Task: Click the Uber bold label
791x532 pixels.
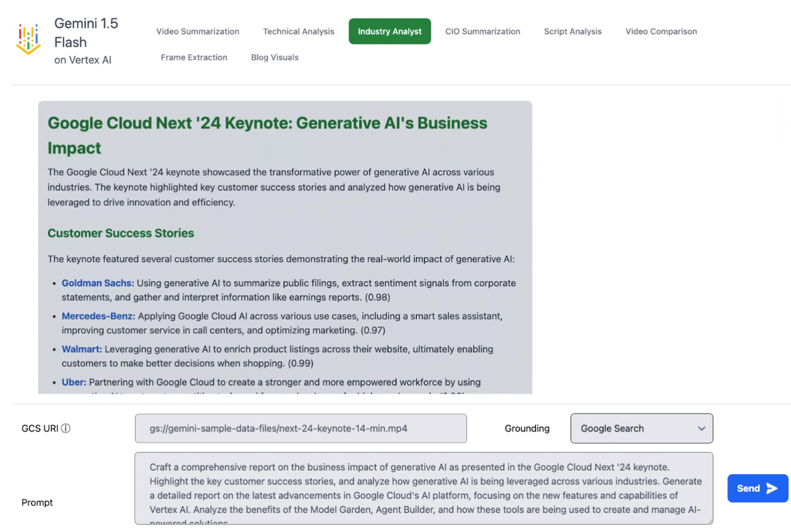Action: (74, 382)
